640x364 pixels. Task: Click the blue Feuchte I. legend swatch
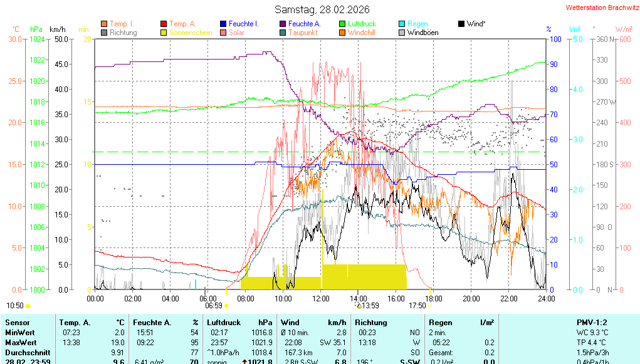pyautogui.click(x=223, y=24)
